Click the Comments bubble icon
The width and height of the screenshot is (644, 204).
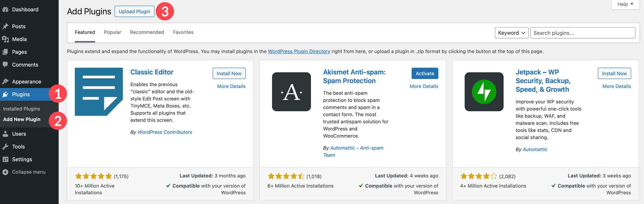click(5, 65)
